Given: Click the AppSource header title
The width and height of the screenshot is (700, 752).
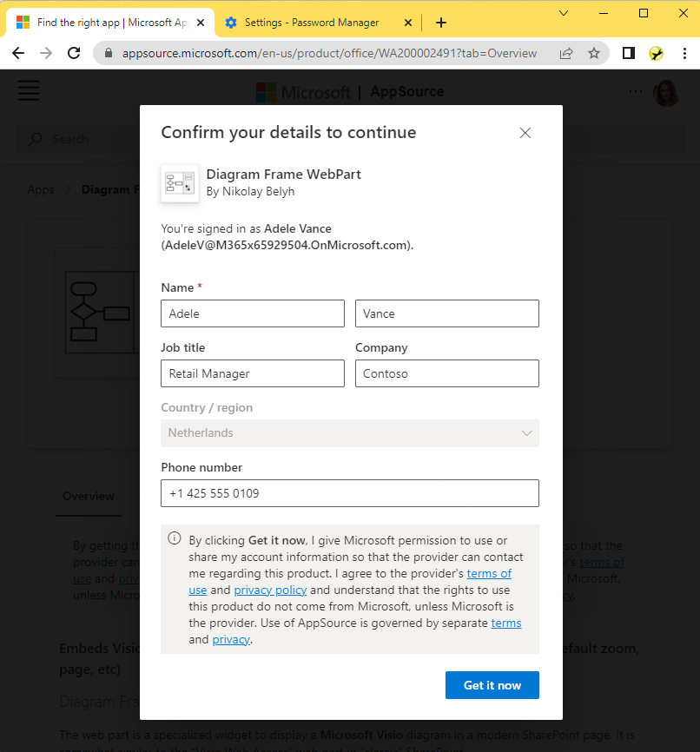Looking at the screenshot, I should click(406, 91).
